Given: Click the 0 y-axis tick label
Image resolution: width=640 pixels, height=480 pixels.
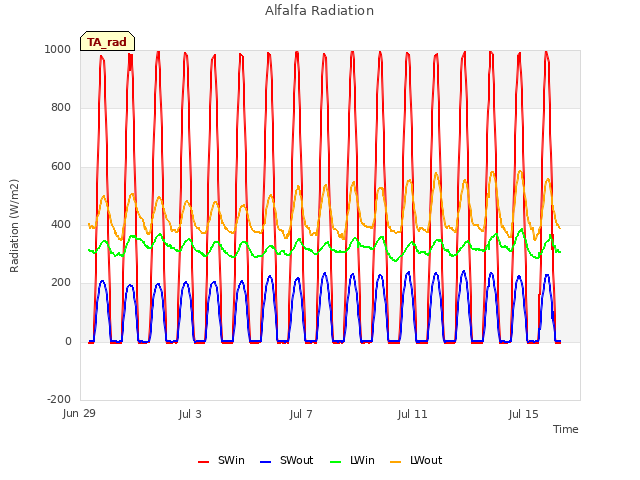Looking at the screenshot, I should coord(68,341).
